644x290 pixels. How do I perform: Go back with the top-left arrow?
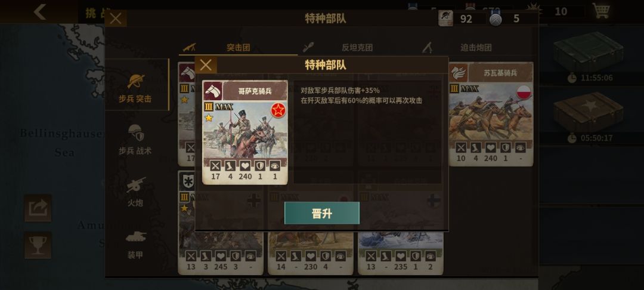coord(40,11)
